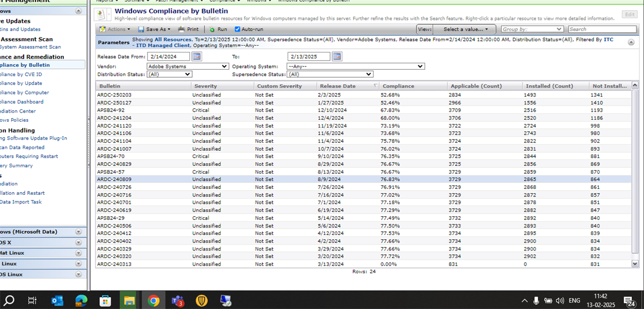This screenshot has height=309, width=644.
Task: Toggle the Auto-run checkbox
Action: click(x=238, y=30)
